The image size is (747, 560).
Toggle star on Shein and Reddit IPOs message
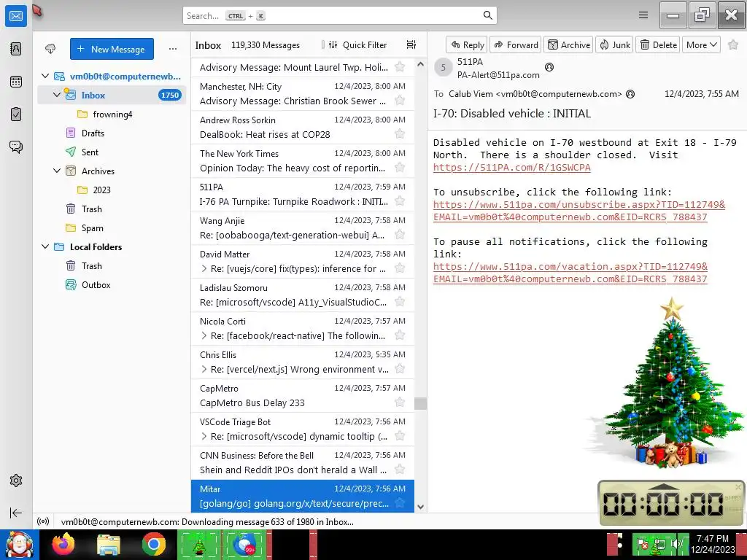pyautogui.click(x=400, y=470)
